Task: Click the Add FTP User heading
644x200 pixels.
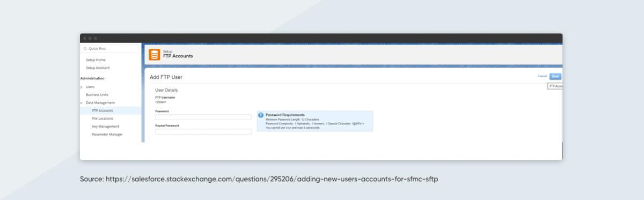Action: [166, 77]
